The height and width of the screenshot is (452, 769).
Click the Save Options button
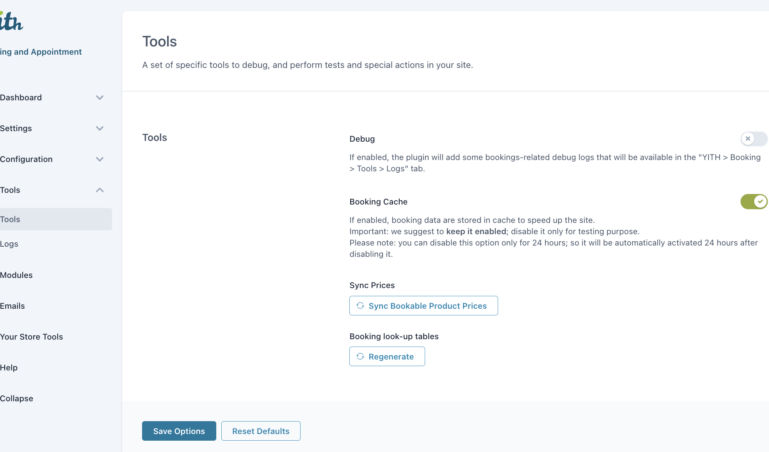coord(179,431)
